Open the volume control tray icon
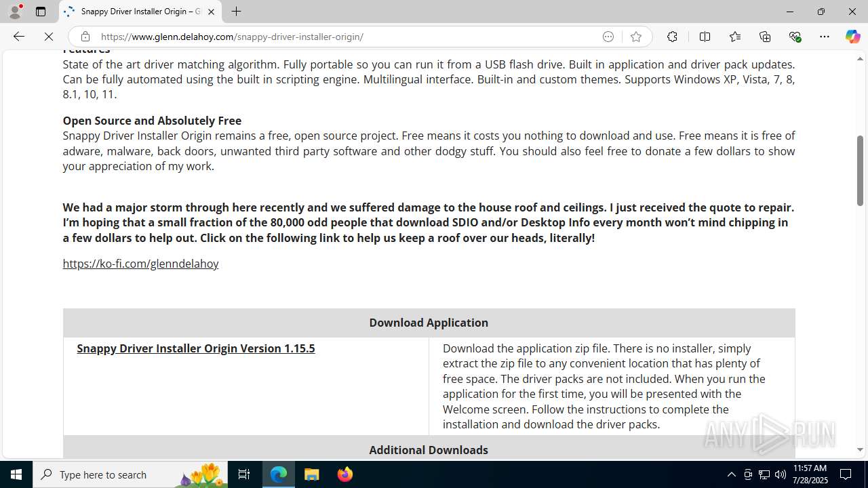 [781, 474]
